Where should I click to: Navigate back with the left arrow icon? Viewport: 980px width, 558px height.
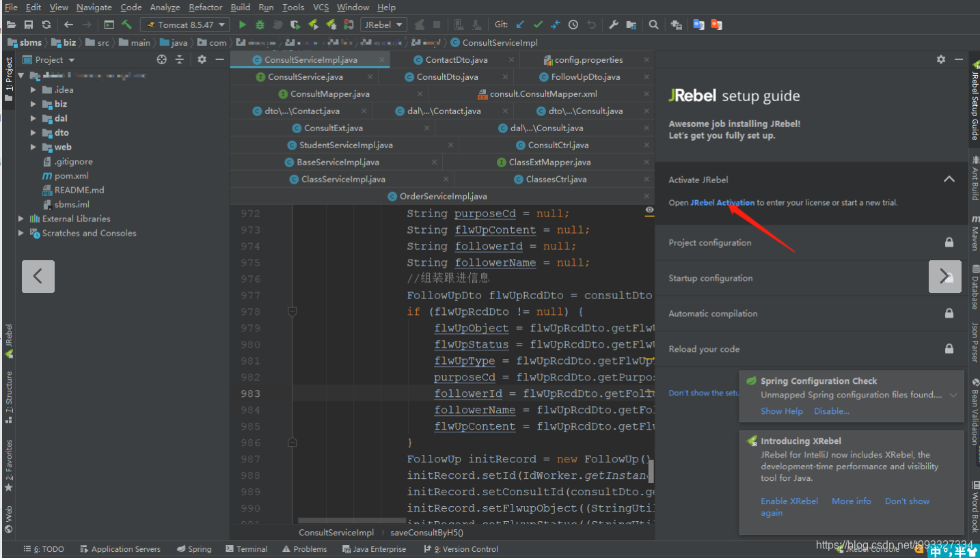tap(68, 25)
